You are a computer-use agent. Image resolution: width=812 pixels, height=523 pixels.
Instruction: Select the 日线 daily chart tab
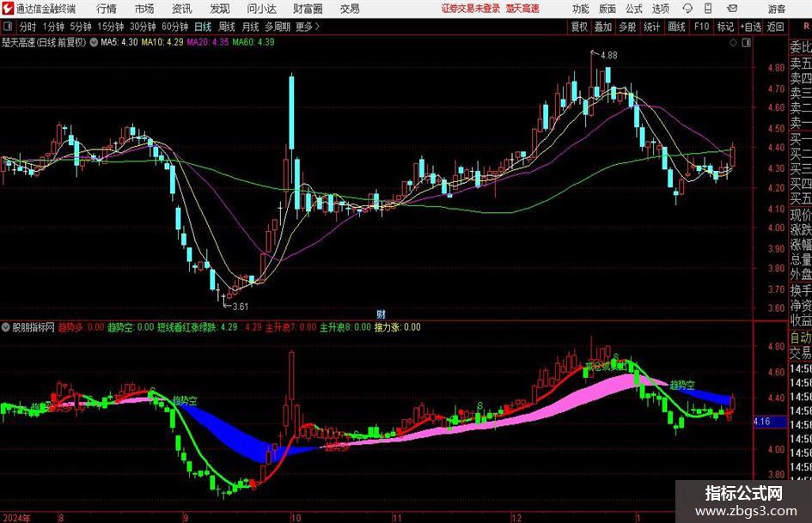coord(203,27)
